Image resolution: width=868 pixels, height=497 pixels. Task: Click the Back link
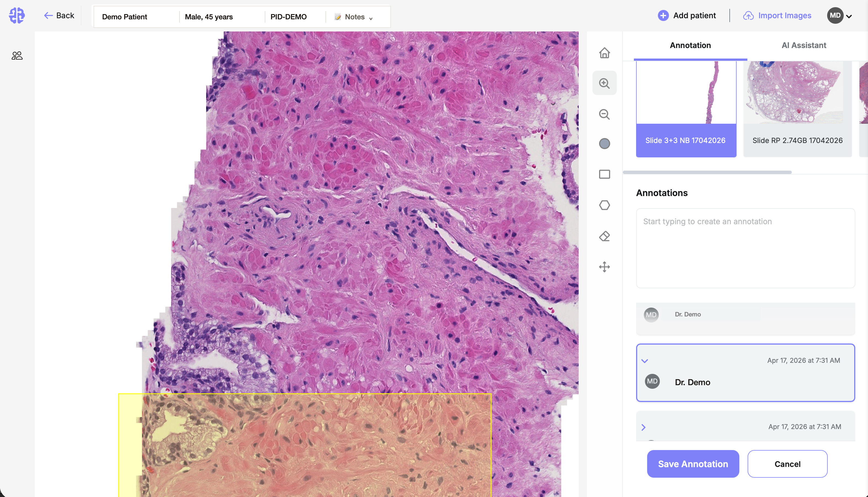tap(59, 15)
